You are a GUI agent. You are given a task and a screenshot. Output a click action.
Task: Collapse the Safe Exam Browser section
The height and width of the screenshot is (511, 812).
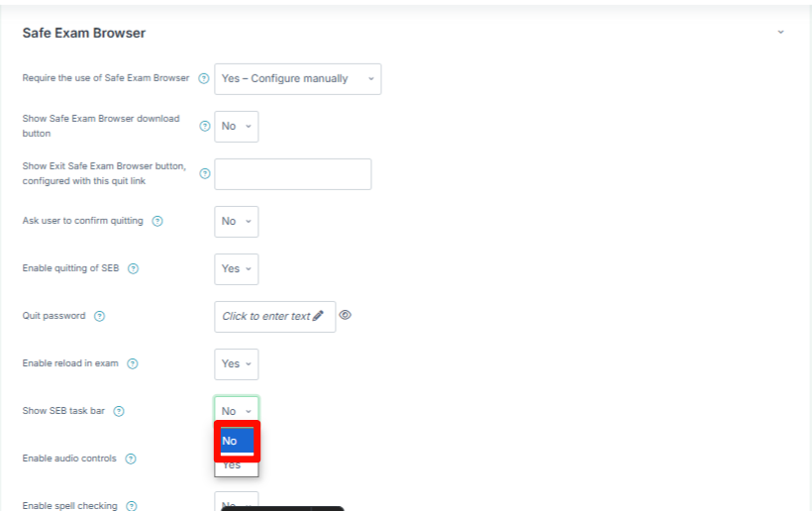[x=780, y=32]
